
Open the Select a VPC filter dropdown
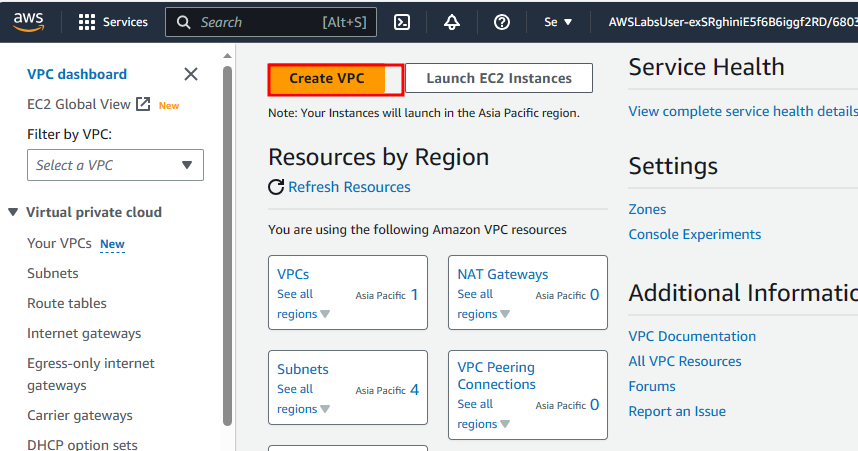coord(115,165)
